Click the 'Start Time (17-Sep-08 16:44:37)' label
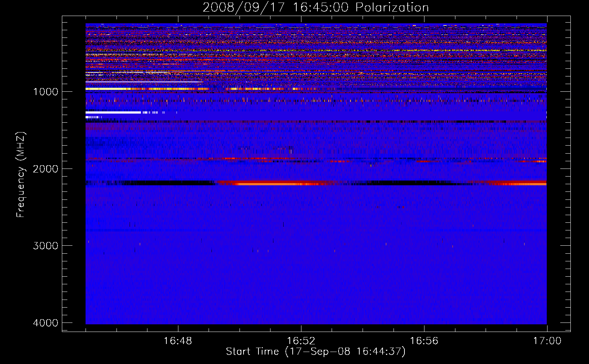The height and width of the screenshot is (364, 589). (x=316, y=352)
